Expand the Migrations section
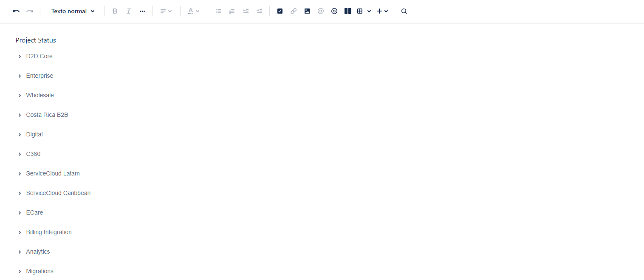Viewport: 644px width, 280px height. (20, 272)
